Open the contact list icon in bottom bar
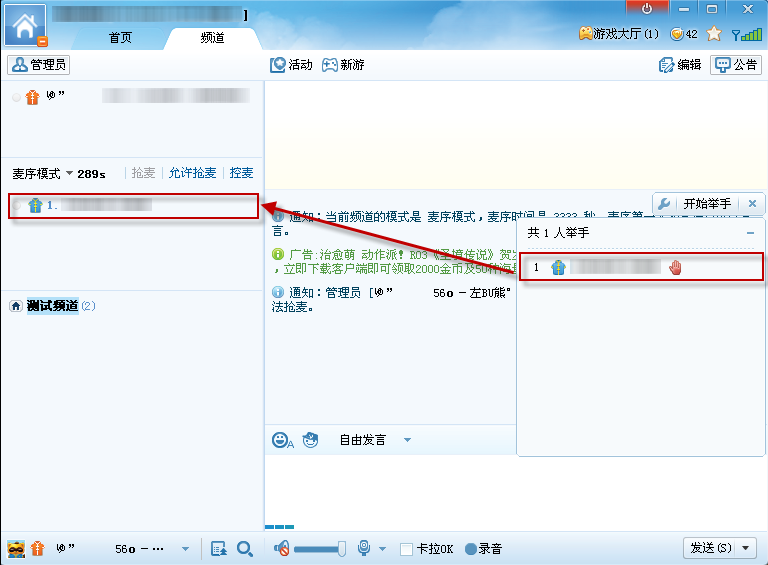 click(219, 549)
